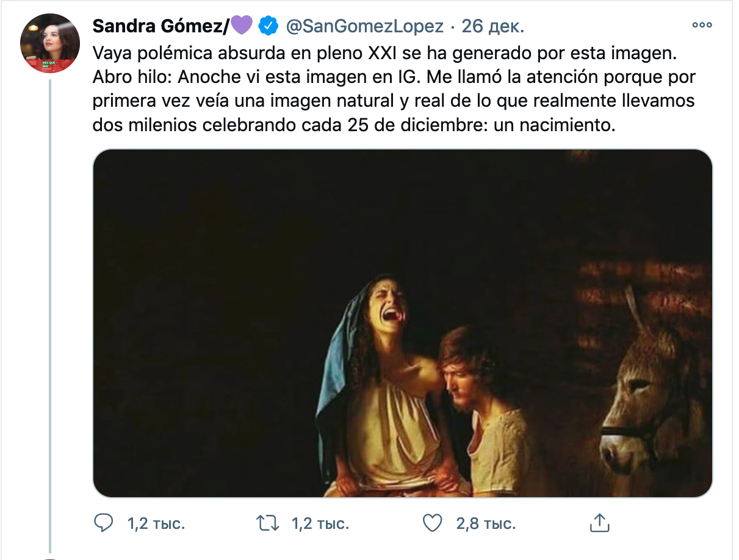The height and width of the screenshot is (560, 739).
Task: Open the attached nativity image
Action: tap(403, 323)
